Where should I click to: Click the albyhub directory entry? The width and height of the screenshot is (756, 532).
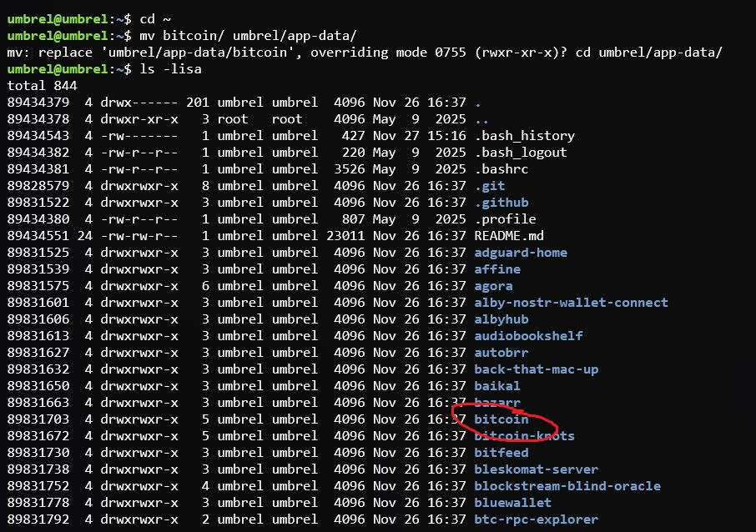tap(497, 319)
